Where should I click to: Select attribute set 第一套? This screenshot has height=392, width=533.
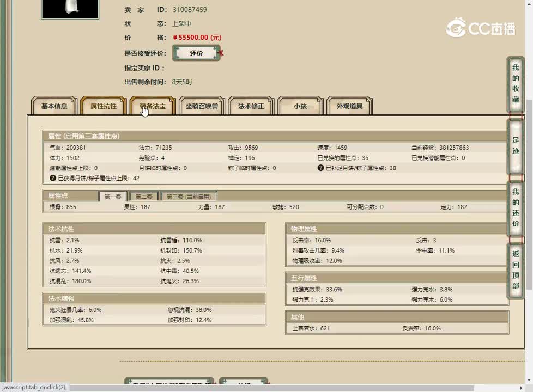(x=113, y=195)
